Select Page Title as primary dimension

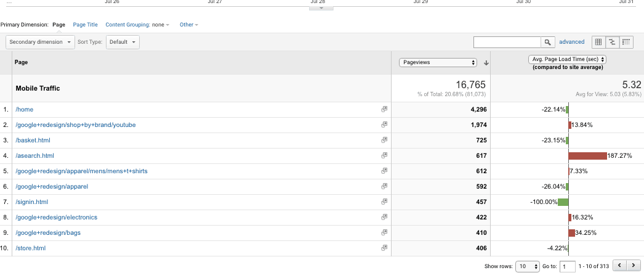pos(85,25)
